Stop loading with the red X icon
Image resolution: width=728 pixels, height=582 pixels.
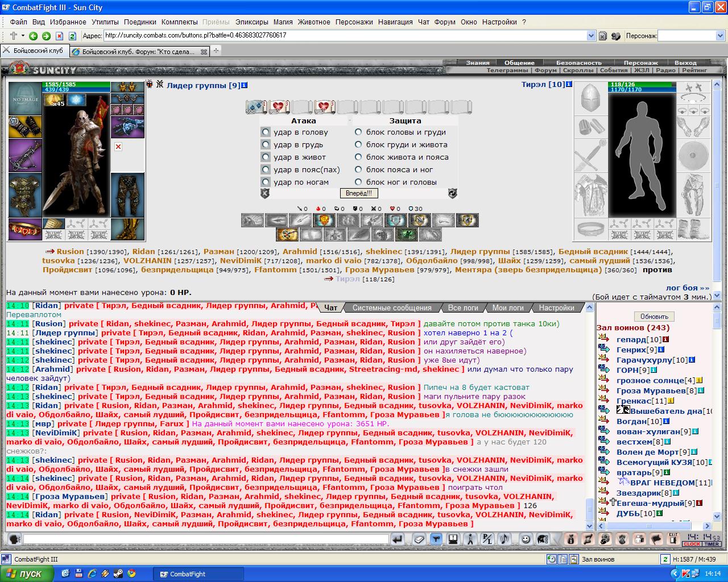pyautogui.click(x=59, y=36)
